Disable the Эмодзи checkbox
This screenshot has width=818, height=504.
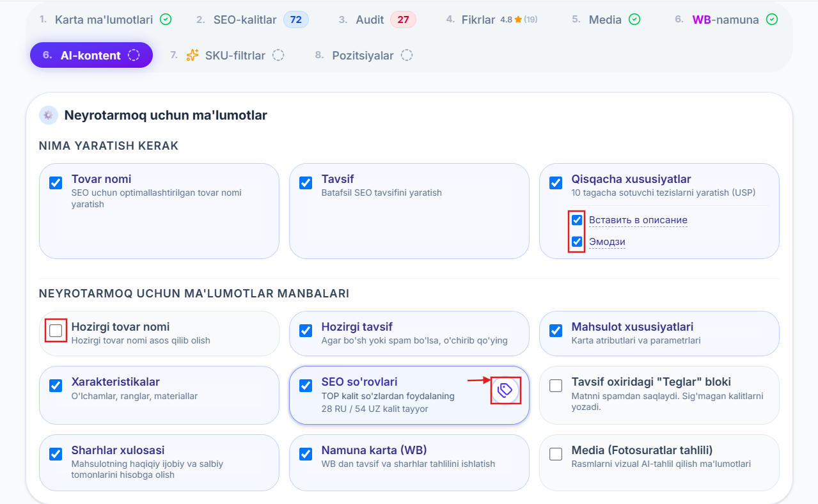click(x=578, y=242)
